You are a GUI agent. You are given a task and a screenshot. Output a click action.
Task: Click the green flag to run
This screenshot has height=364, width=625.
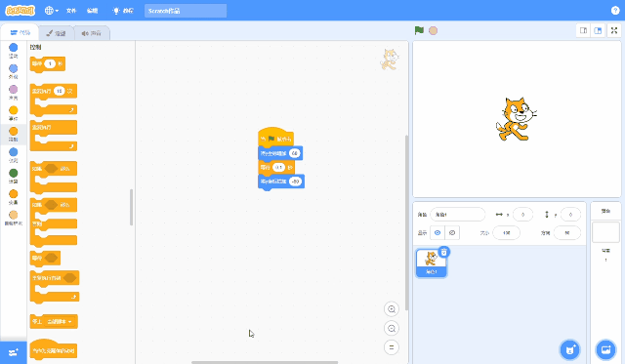(x=419, y=30)
